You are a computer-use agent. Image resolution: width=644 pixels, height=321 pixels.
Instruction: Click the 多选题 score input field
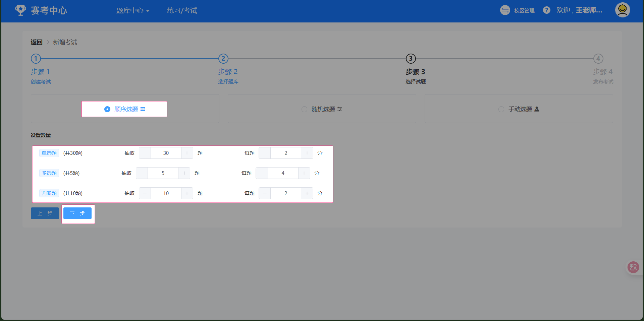pos(283,173)
